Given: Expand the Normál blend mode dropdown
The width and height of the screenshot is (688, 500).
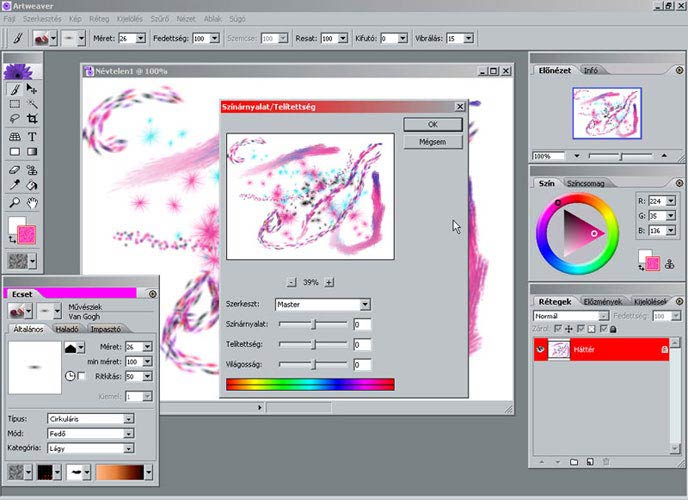Looking at the screenshot, I should pyautogui.click(x=602, y=316).
